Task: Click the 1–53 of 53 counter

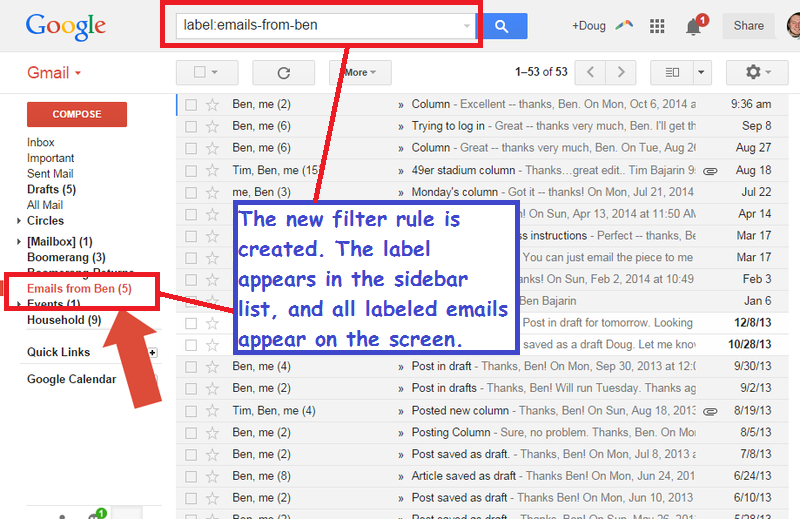Action: [x=541, y=72]
